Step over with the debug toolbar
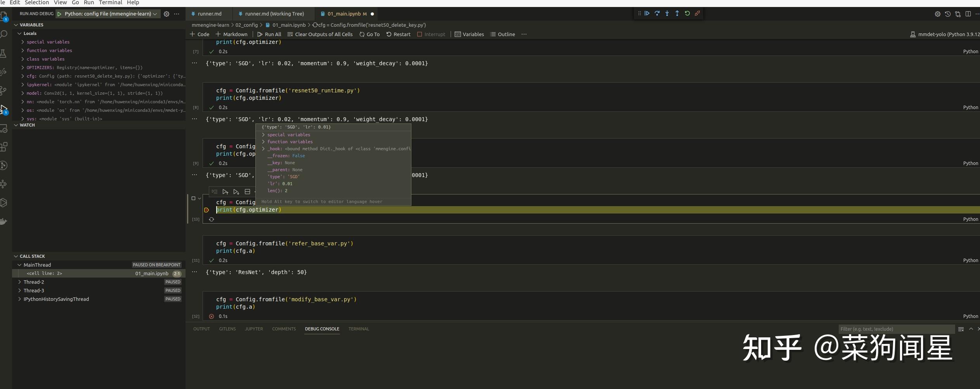The height and width of the screenshot is (389, 980). 657,13
